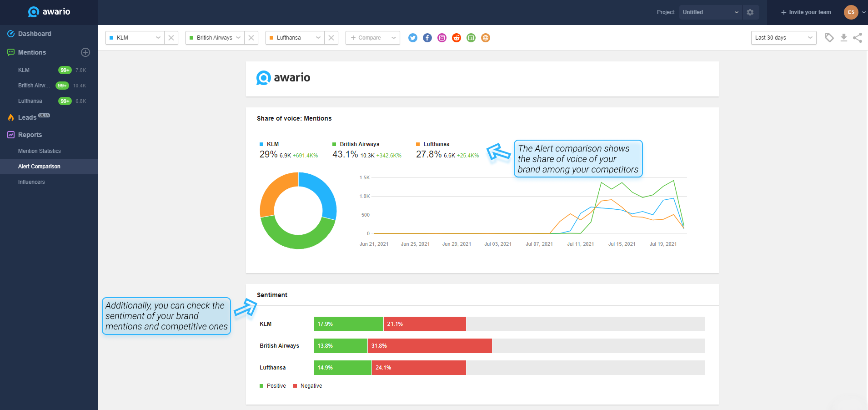Click KLM's negative 21.1% sentiment bar
This screenshot has height=410, width=868.
[x=425, y=324]
